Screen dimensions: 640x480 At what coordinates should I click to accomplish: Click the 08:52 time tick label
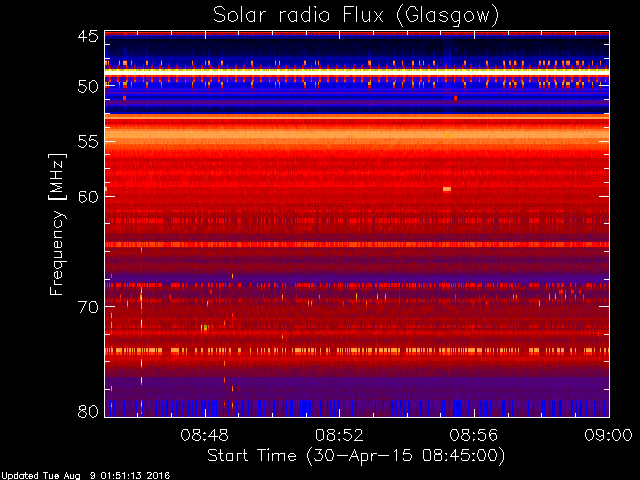pyautogui.click(x=339, y=436)
